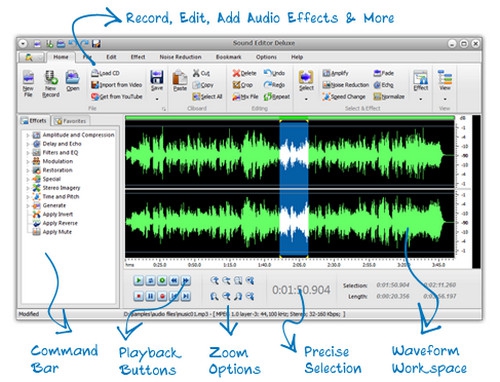Apply the Amplify effect
The height and width of the screenshot is (382, 500).
[335, 73]
